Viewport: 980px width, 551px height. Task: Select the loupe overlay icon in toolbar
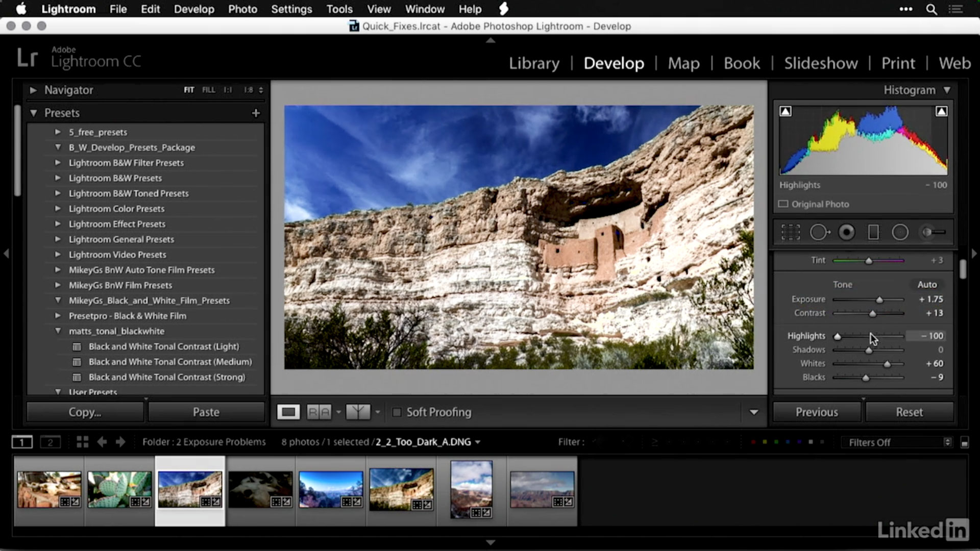click(x=287, y=412)
